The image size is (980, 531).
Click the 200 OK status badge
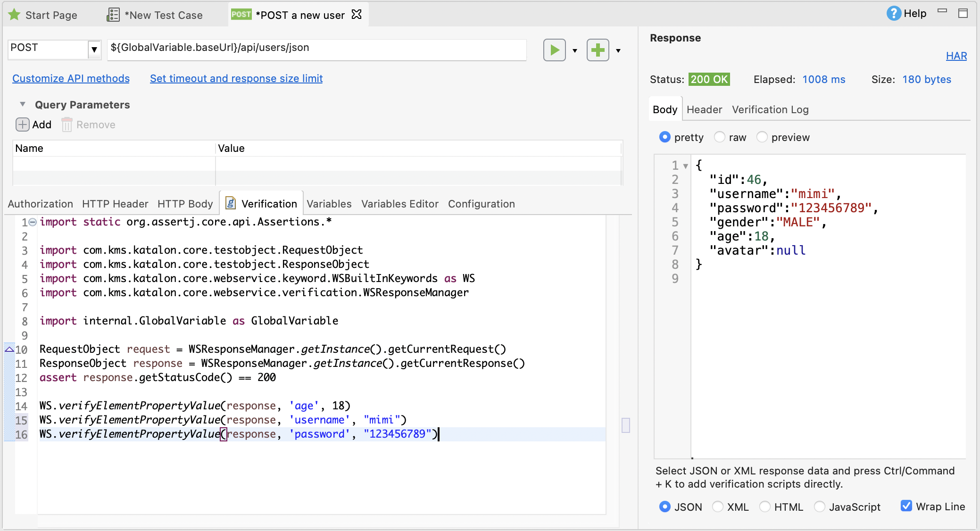pos(709,79)
